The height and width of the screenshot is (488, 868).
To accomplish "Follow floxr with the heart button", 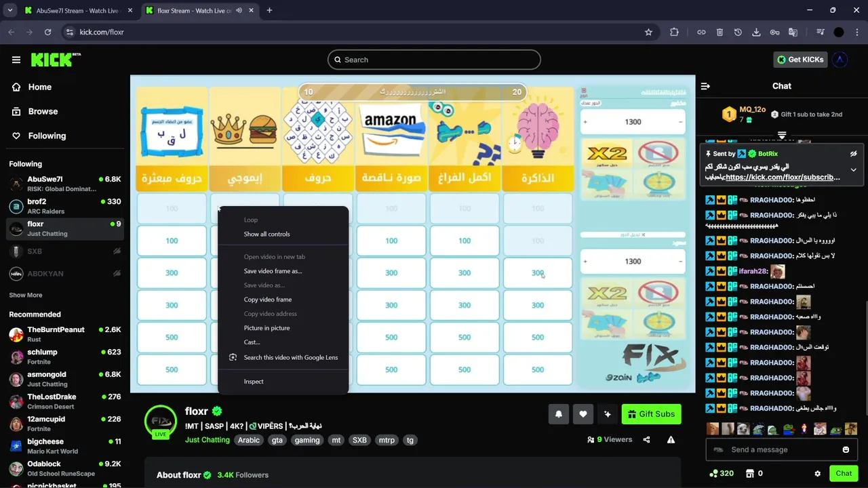I will (x=583, y=414).
